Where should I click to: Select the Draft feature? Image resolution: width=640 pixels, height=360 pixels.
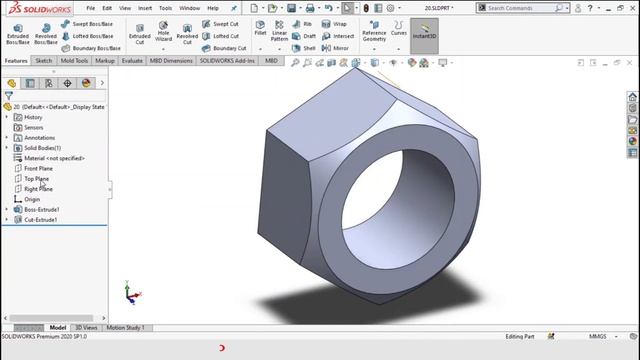[304, 36]
